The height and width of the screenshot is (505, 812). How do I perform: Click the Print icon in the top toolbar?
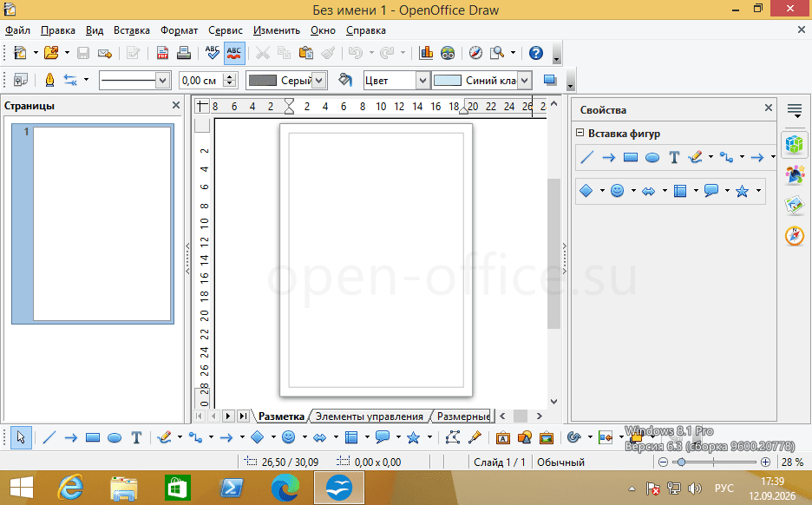[183, 53]
